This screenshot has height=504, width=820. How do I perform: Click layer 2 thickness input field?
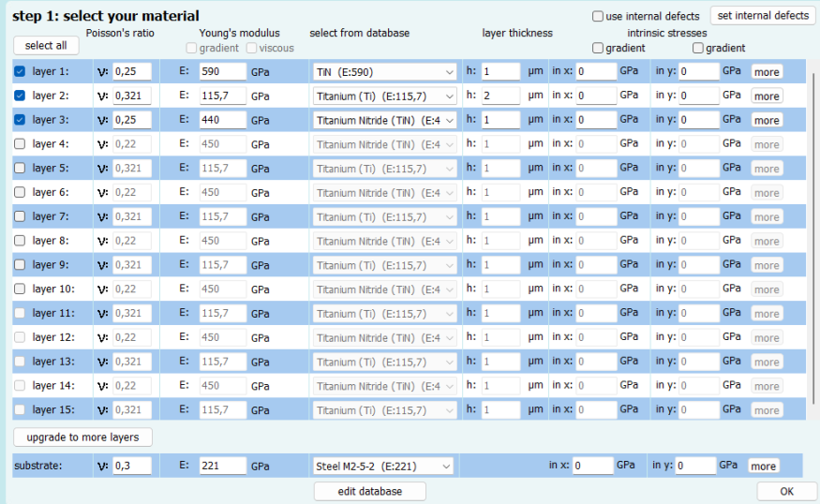[x=500, y=96]
